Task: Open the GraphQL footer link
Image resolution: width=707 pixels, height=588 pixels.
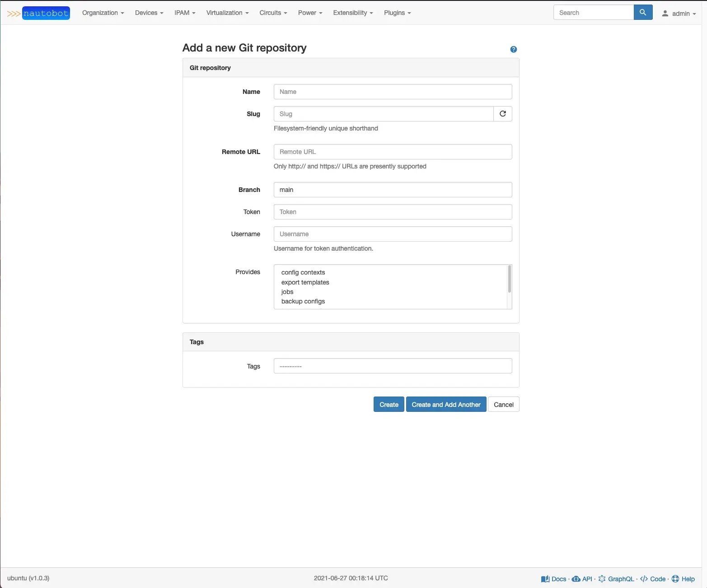Action: tap(617, 579)
